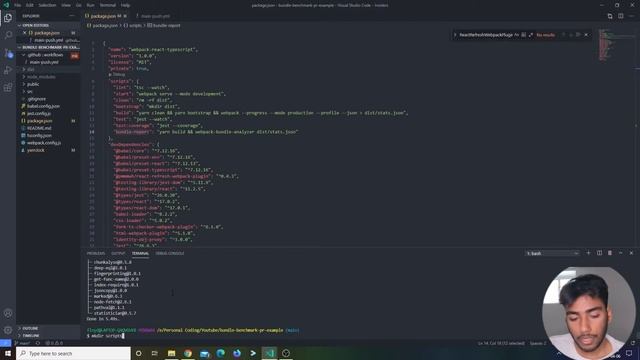Viewport: 640px width, 360px height.
Task: Open the Help menu
Action: point(125,5)
